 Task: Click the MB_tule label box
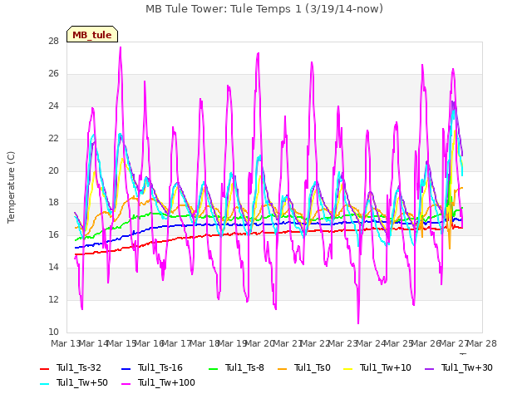(92, 34)
